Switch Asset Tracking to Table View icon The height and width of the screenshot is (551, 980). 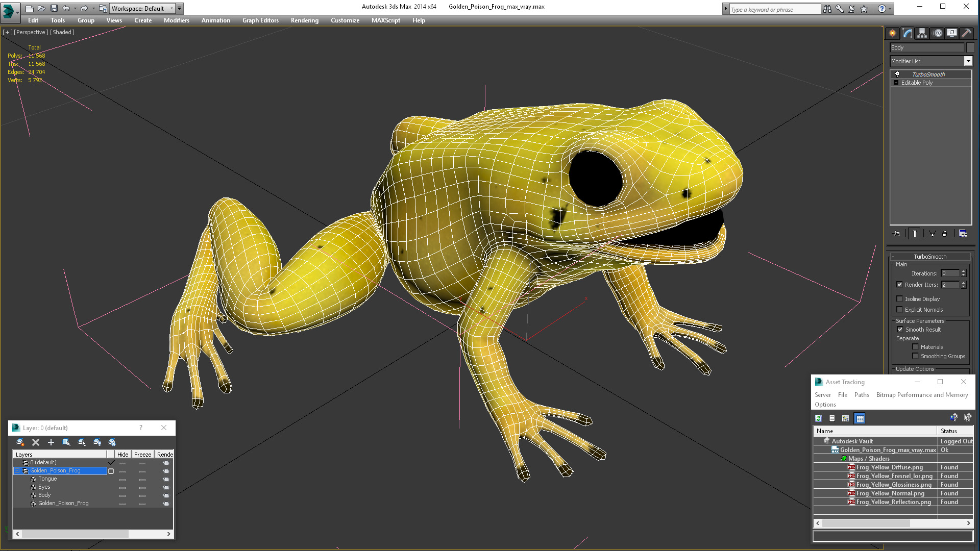tap(860, 418)
